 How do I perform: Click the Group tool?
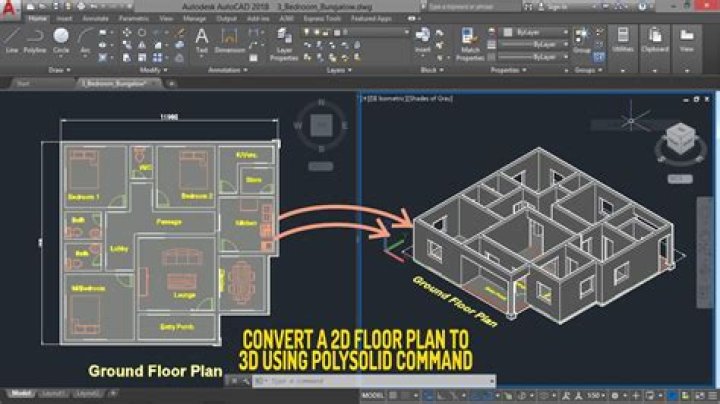click(582, 40)
